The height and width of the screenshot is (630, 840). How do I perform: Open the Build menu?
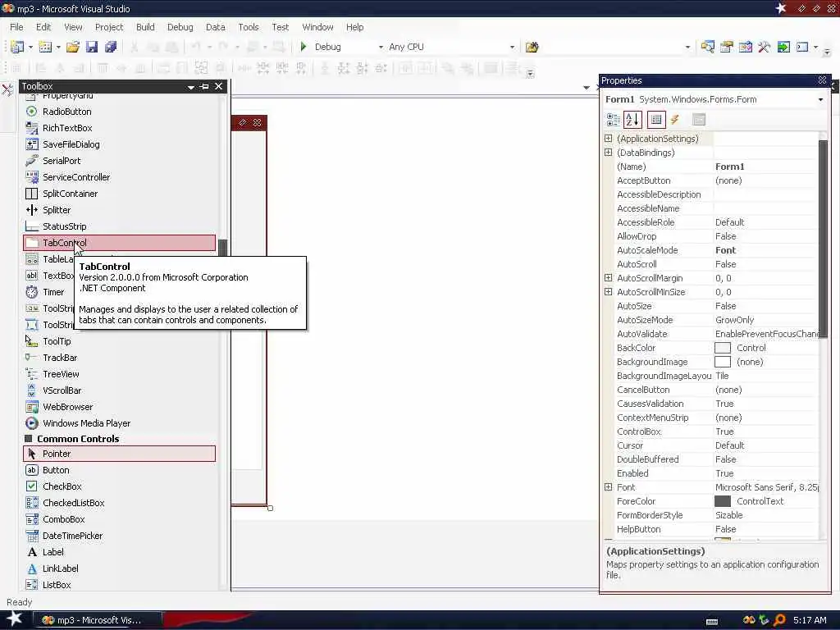(x=145, y=27)
